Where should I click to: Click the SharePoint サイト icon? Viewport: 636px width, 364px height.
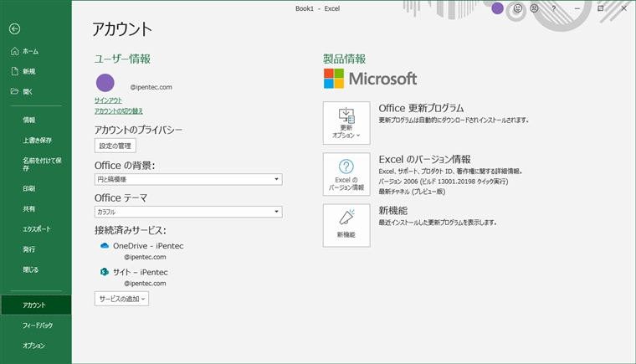point(105,272)
